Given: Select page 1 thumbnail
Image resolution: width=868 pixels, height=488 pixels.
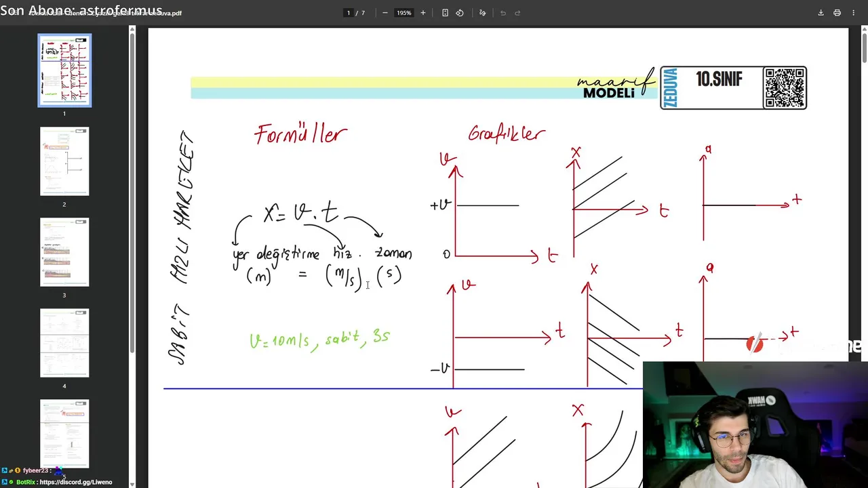Looking at the screenshot, I should click(64, 70).
